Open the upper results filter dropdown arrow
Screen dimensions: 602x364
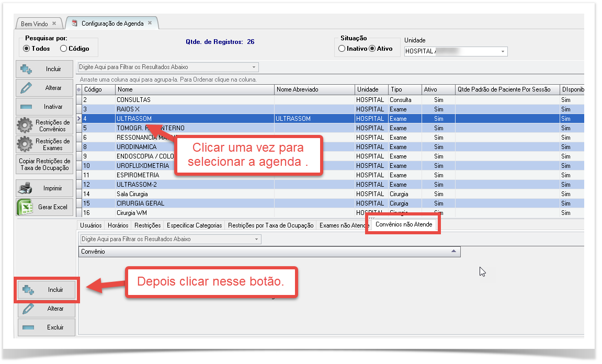[254, 67]
